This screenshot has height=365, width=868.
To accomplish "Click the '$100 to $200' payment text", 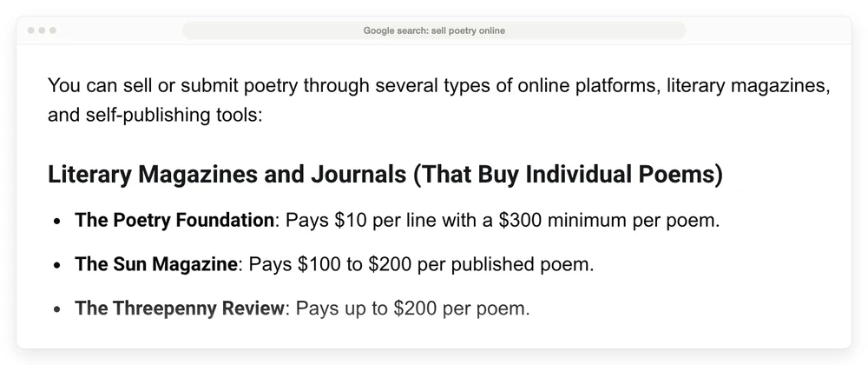I will point(354,264).
